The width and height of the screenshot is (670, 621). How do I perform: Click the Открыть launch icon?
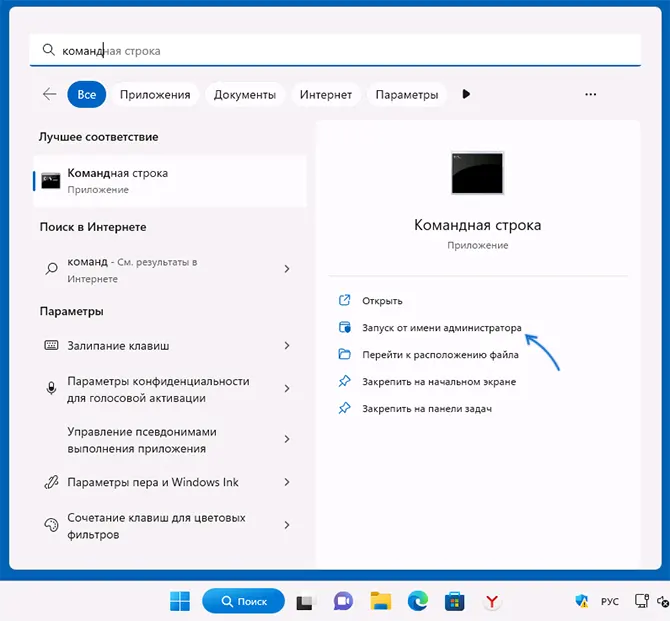click(344, 300)
